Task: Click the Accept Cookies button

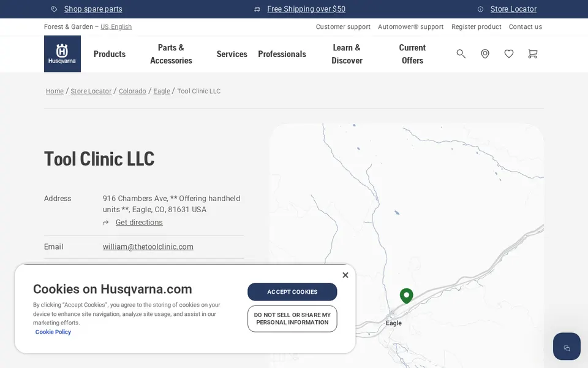Action: pyautogui.click(x=292, y=292)
